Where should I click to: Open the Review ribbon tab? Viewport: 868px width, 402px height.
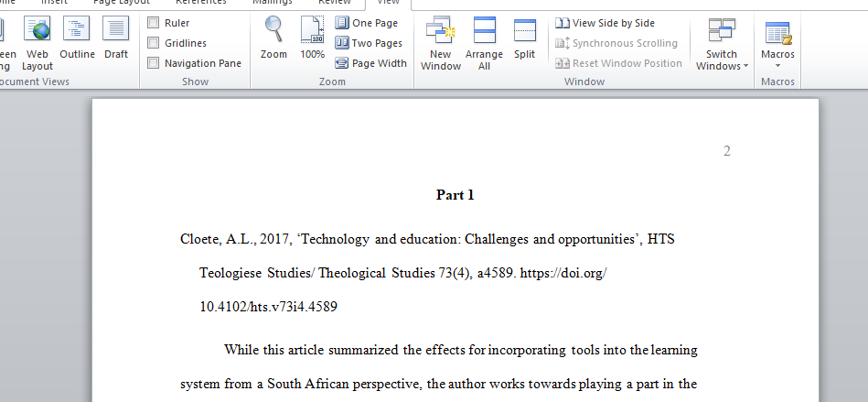click(335, 3)
